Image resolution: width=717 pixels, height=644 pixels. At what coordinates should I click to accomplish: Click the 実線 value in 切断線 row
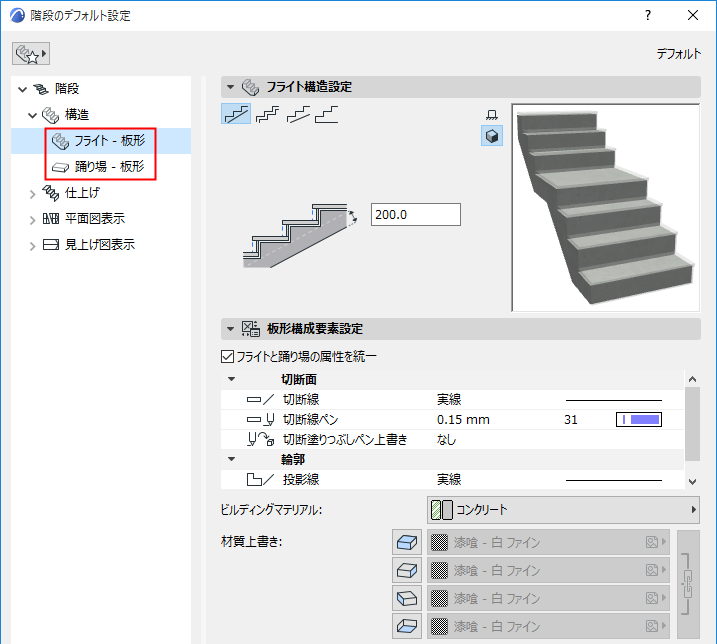pyautogui.click(x=449, y=400)
